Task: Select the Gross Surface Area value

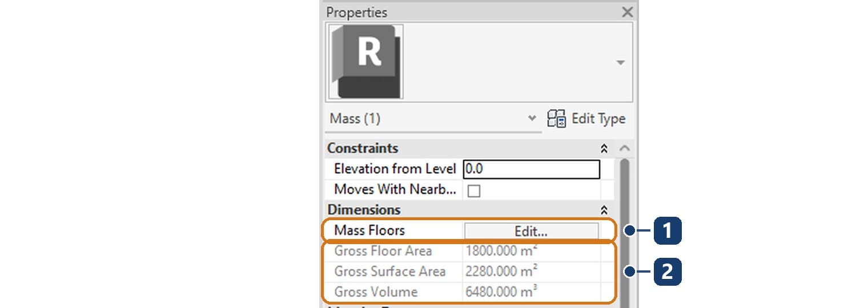Action: click(x=502, y=271)
